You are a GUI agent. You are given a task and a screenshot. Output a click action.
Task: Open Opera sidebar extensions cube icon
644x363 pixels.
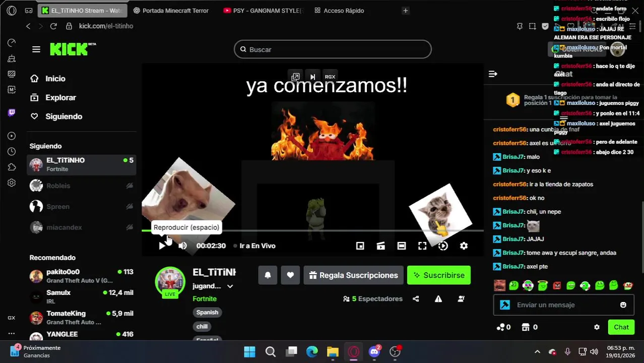(12, 167)
